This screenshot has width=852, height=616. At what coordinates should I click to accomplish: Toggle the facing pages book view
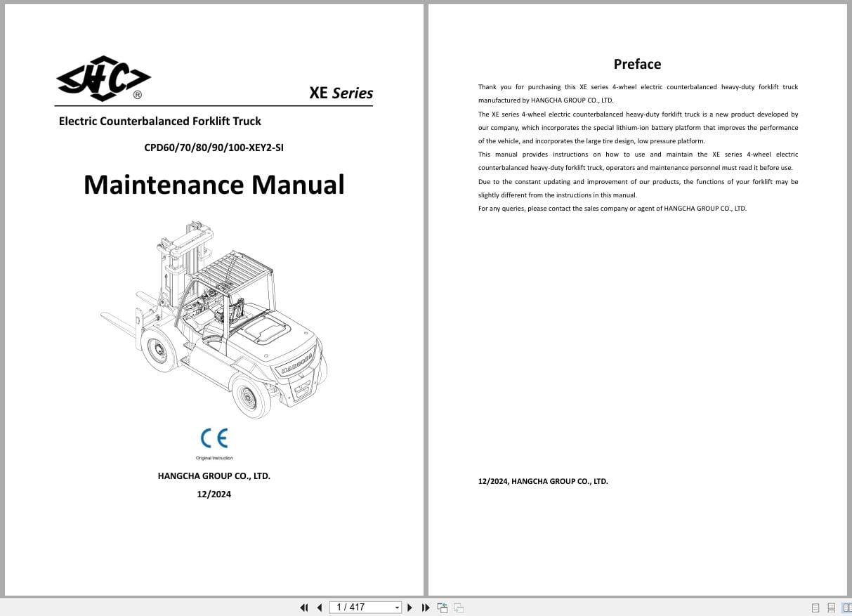(846, 607)
